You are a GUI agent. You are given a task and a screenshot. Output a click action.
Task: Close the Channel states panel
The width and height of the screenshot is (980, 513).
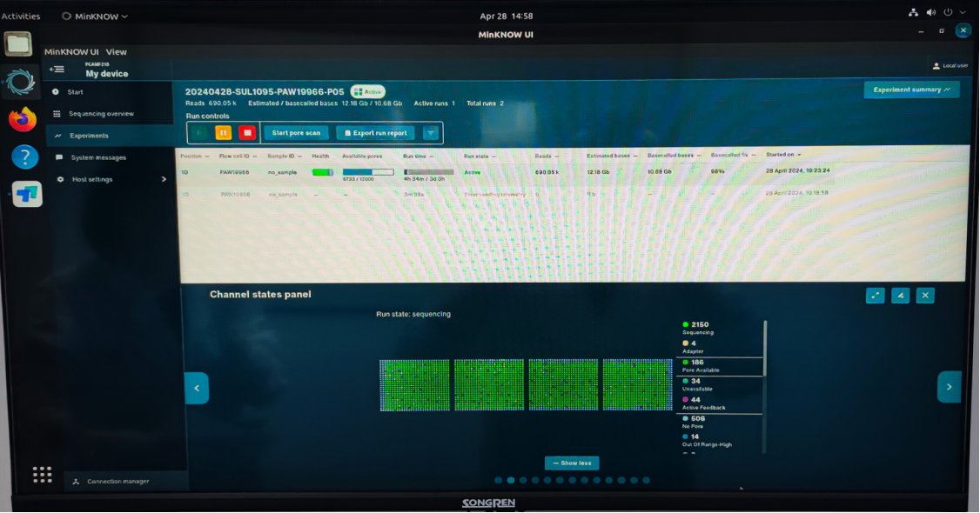925,296
